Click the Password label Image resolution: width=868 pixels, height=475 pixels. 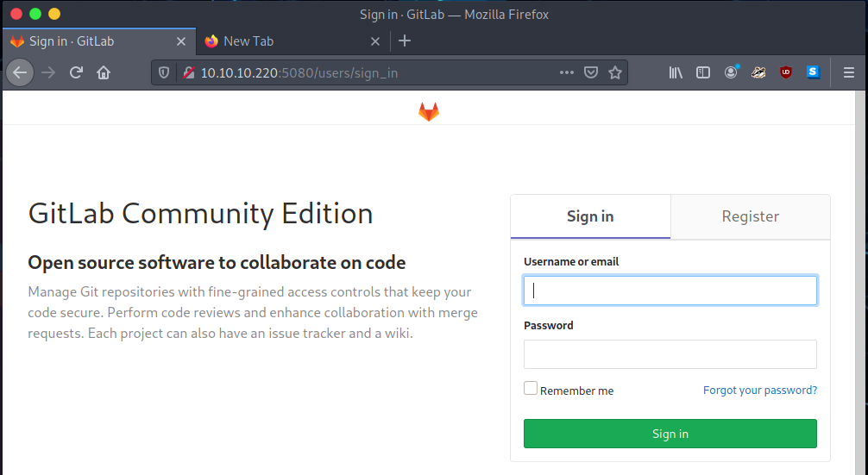549,325
